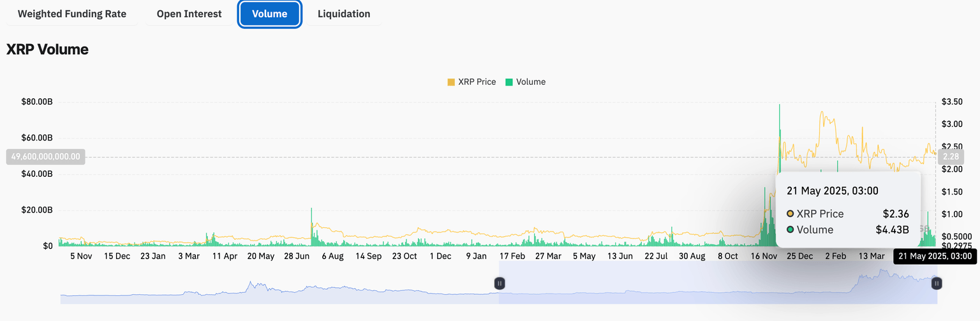
Task: Click the 2.28 price crosshair label
Action: pos(949,156)
